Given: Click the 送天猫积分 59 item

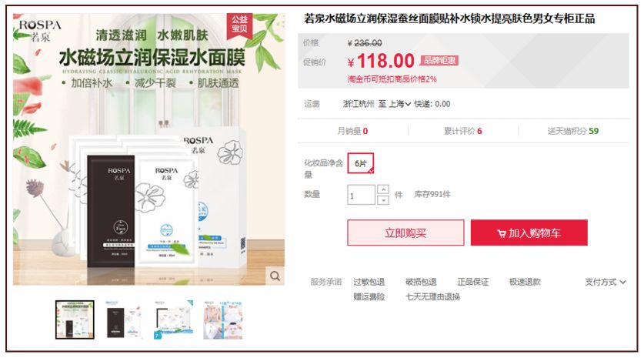Looking at the screenshot, I should click(x=573, y=131).
